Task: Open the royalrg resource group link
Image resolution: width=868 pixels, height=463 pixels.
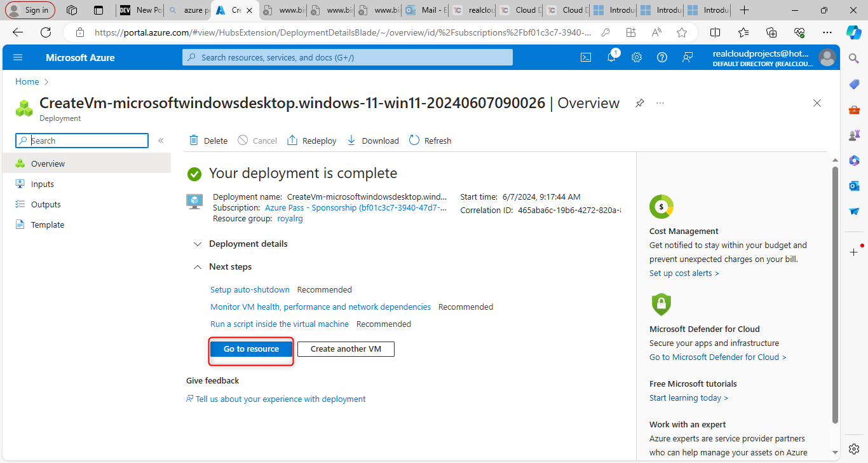Action: 290,218
